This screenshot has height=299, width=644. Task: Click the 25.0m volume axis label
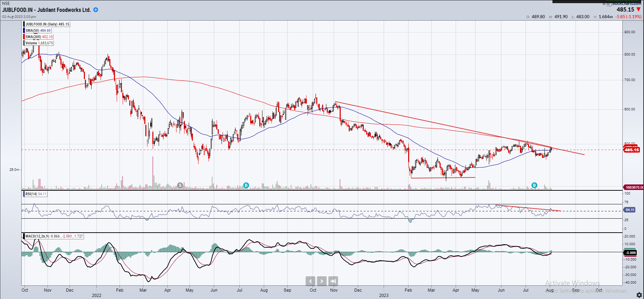point(14,170)
